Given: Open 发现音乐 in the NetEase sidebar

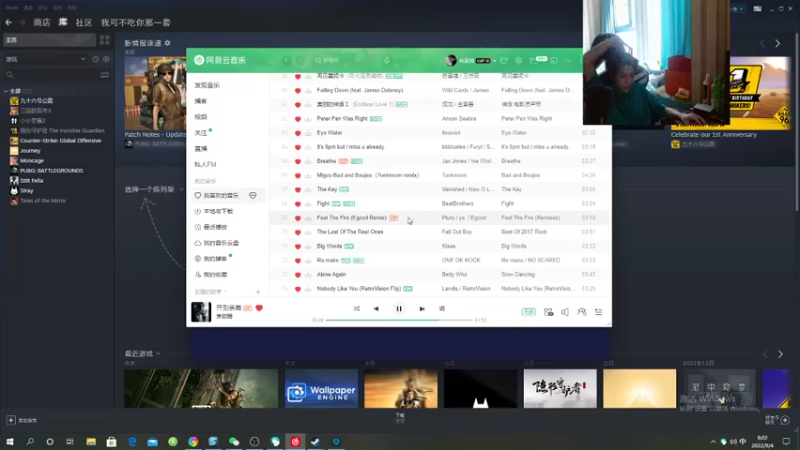Looking at the screenshot, I should (x=207, y=85).
